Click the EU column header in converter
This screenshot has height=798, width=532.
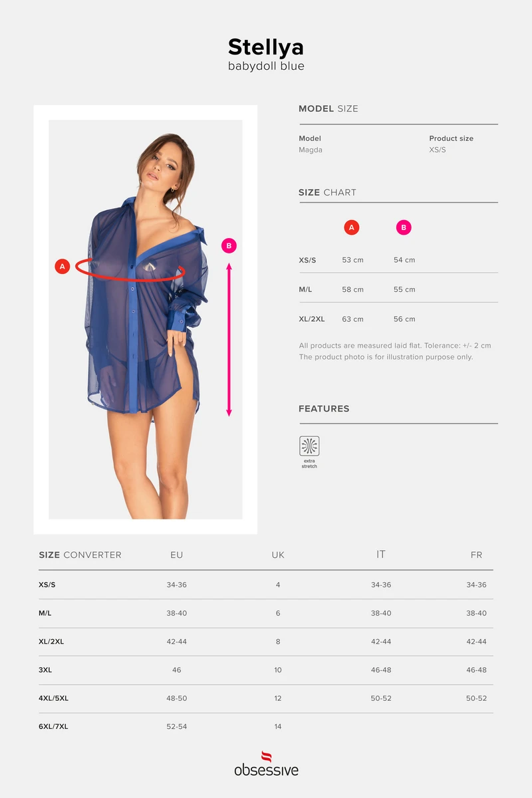176,555
